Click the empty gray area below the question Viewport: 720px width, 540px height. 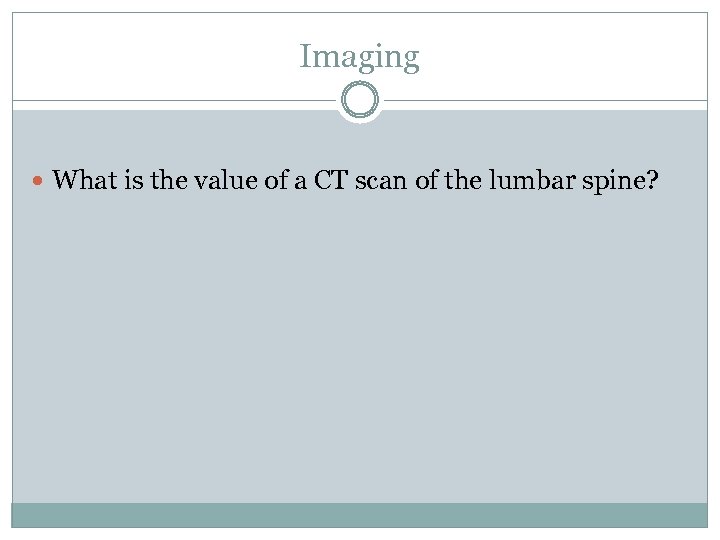coord(359,350)
